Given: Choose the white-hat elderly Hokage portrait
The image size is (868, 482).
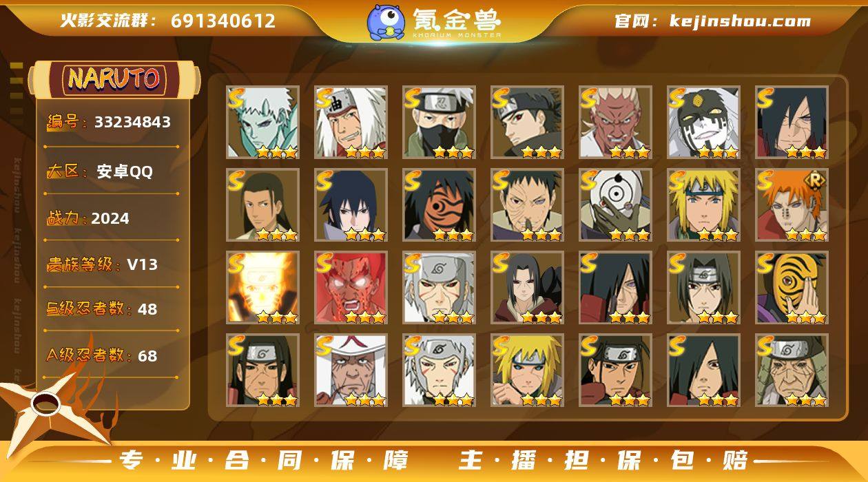Looking at the screenshot, I should point(351,370).
